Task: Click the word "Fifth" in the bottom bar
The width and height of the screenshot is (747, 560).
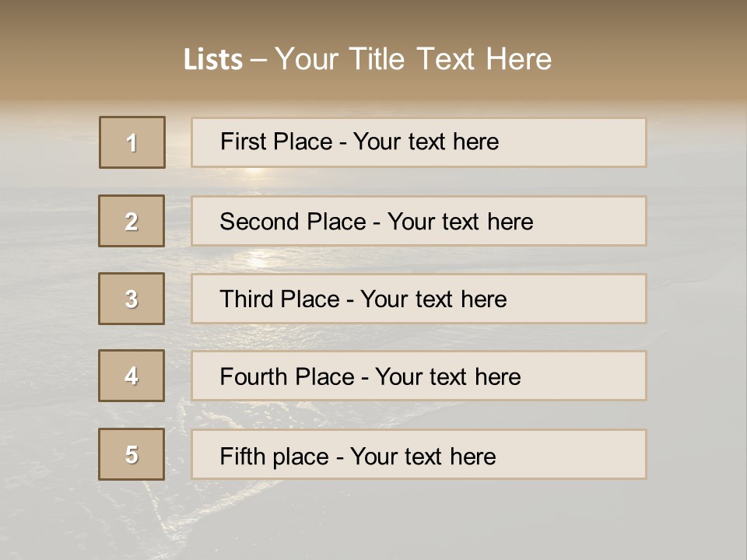Action: (242, 456)
